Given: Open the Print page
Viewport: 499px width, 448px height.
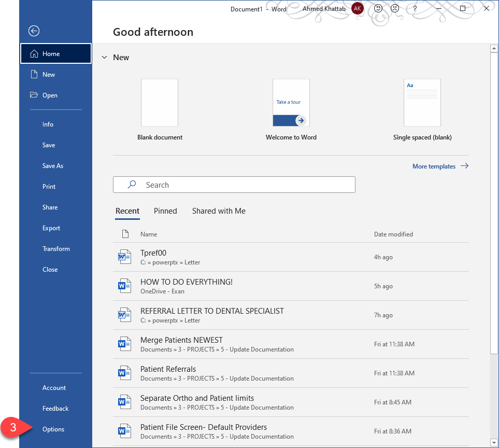Looking at the screenshot, I should [49, 186].
